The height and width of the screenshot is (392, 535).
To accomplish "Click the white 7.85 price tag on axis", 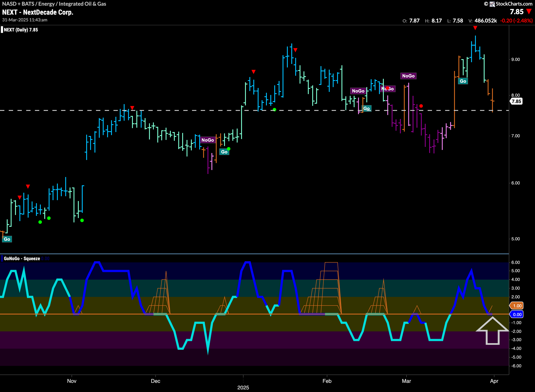I will click(516, 101).
